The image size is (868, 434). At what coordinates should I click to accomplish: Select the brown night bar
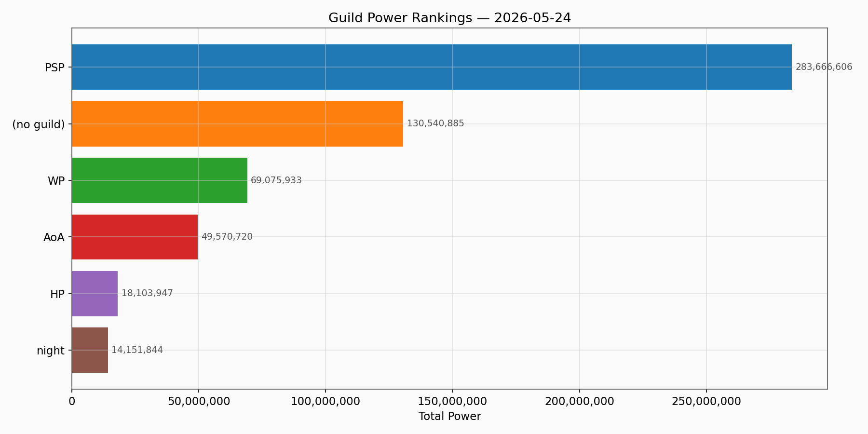pyautogui.click(x=90, y=350)
